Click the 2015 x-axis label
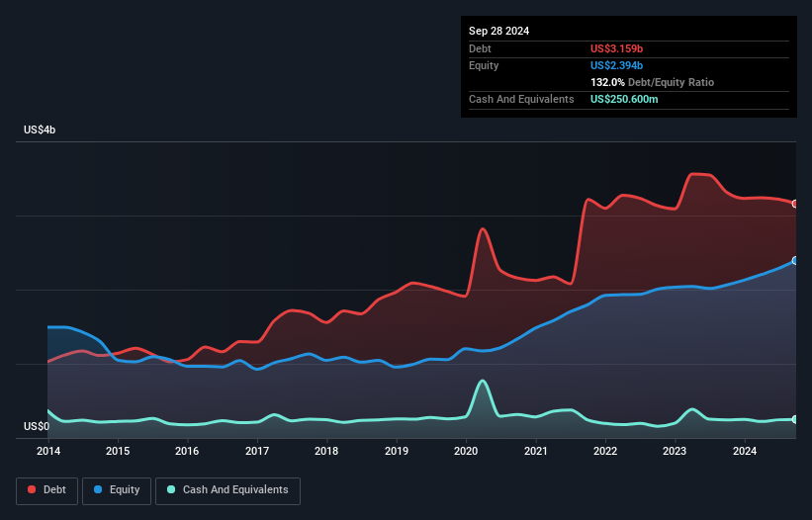Viewport: 812px width, 520px height. pyautogui.click(x=118, y=451)
